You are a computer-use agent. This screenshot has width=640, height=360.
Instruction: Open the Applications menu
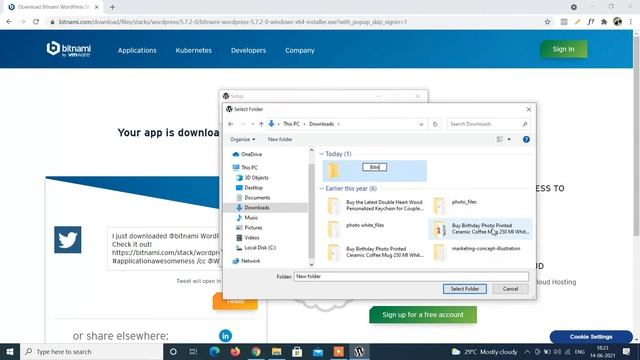(x=137, y=51)
